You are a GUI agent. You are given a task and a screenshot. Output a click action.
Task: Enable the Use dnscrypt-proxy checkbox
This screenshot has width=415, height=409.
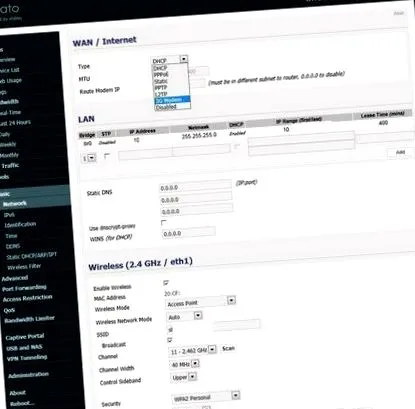tap(163, 222)
